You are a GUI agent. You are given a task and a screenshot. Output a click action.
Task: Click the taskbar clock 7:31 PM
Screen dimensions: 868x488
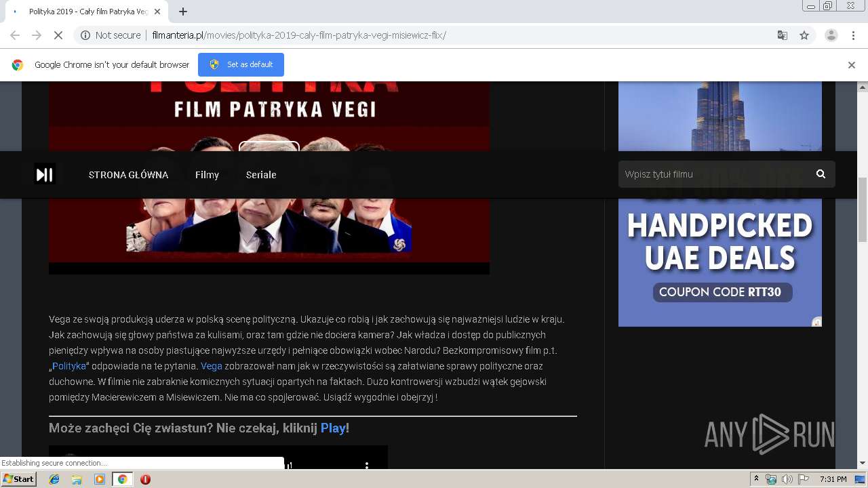(x=833, y=479)
